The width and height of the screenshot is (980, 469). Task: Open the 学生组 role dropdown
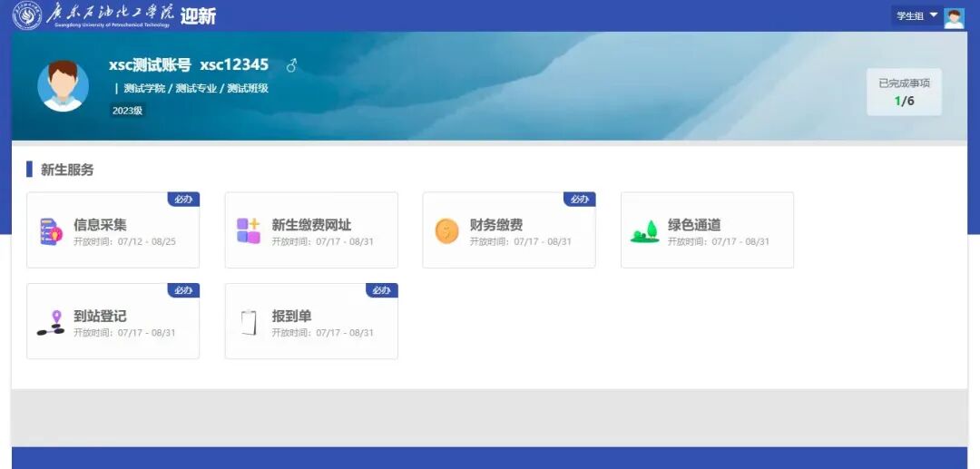pos(916,15)
